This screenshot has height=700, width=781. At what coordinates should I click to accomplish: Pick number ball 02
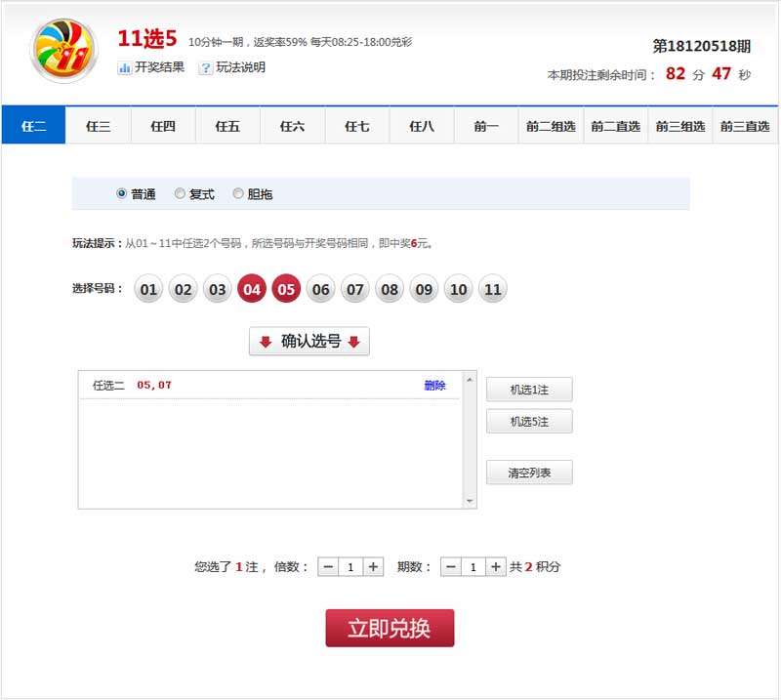tap(183, 288)
